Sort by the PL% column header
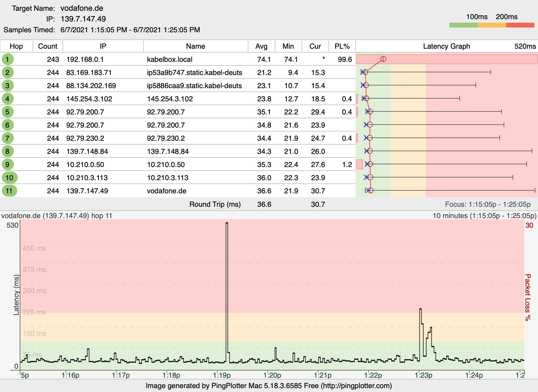Viewport: 538px width, 392px height. (342, 46)
